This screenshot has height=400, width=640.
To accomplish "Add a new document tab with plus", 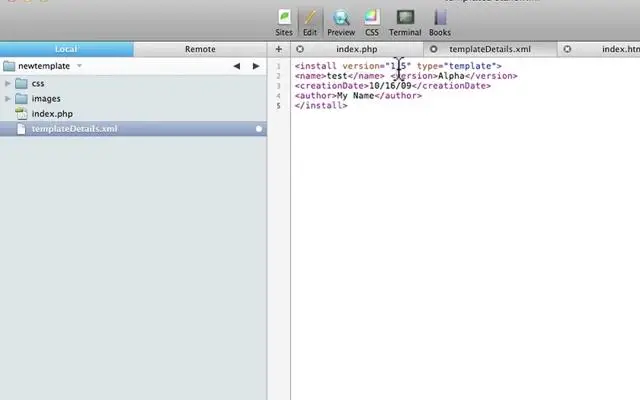I will (x=279, y=49).
